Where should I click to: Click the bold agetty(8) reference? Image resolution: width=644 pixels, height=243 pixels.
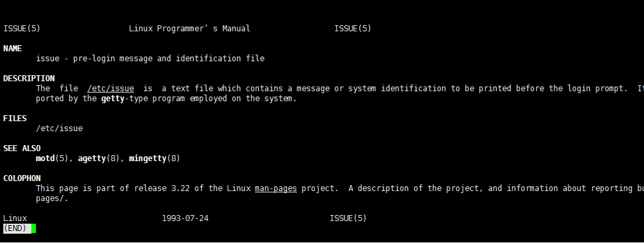pyautogui.click(x=99, y=158)
